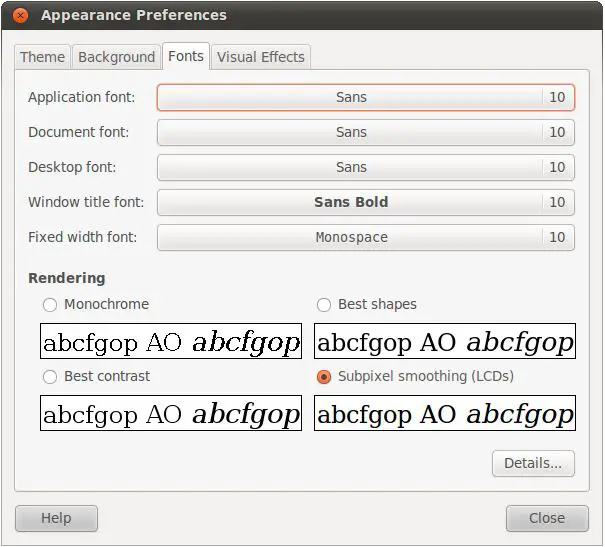
Task: Click the Best contrast sample preview
Action: coord(171,413)
